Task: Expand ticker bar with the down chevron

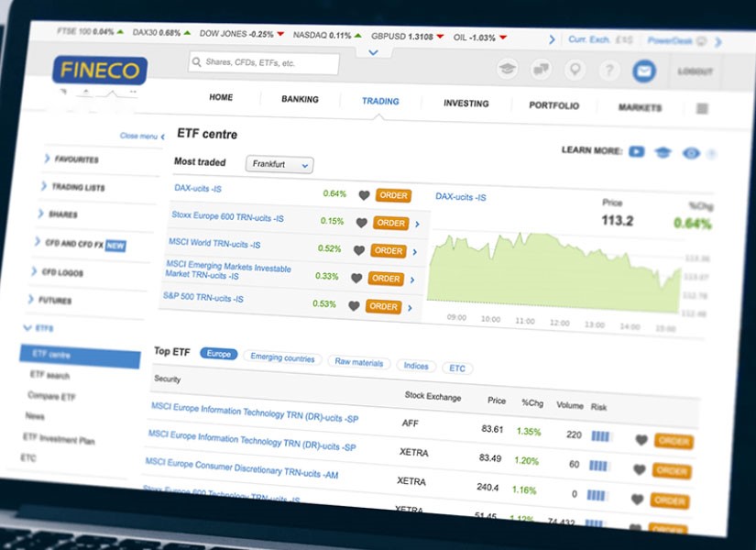Action: point(373,52)
